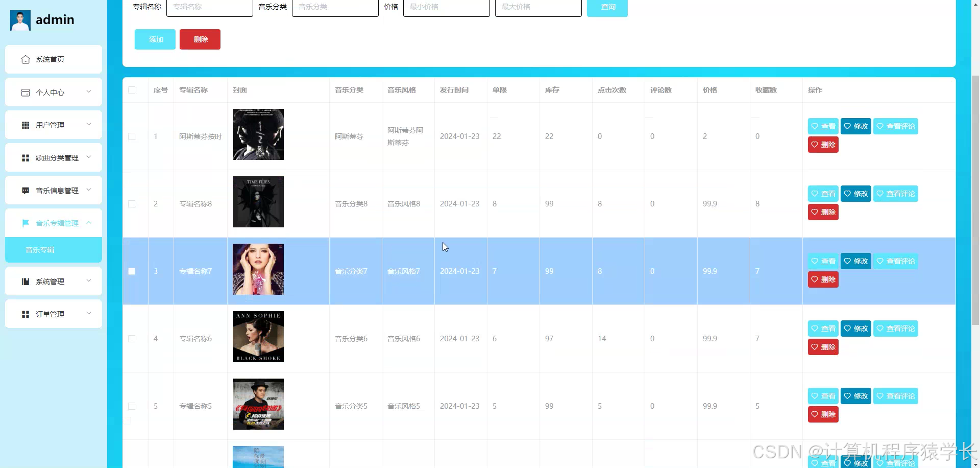Focus the 音乐分类 search field
This screenshot has height=468, width=980.
[x=335, y=7]
